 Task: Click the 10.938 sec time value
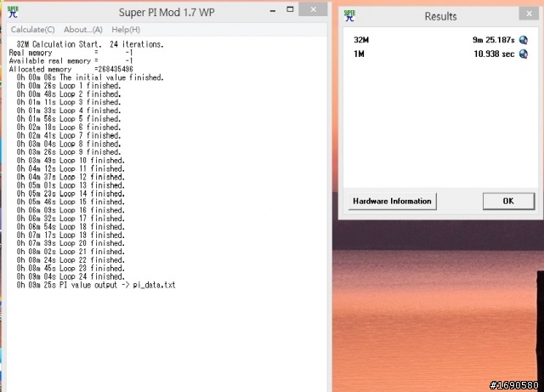494,54
